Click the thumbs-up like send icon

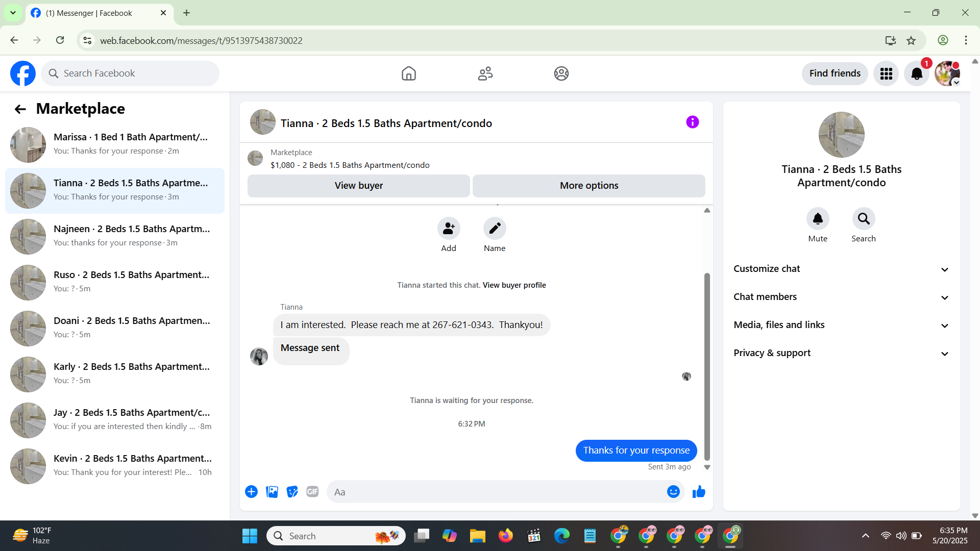(699, 492)
